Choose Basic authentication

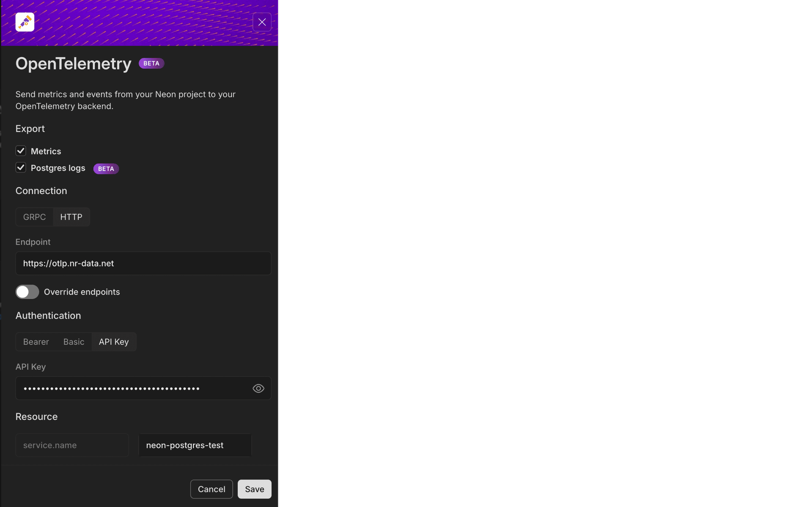(74, 342)
